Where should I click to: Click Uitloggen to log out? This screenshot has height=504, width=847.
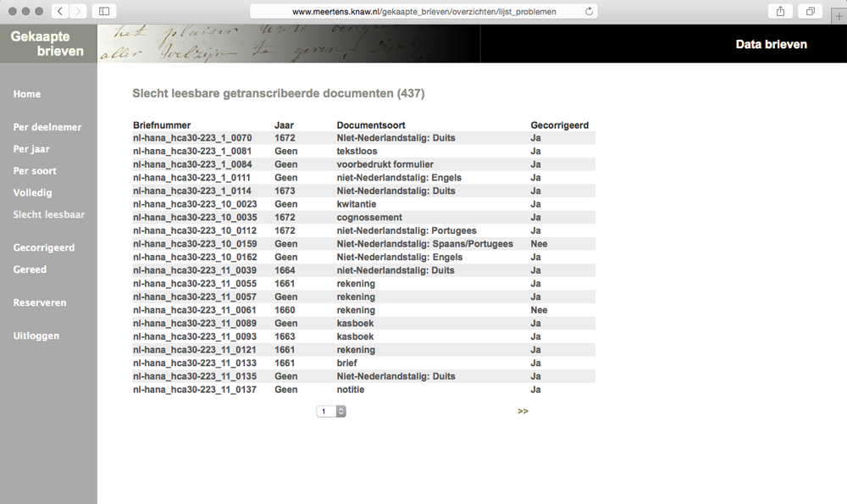[36, 336]
